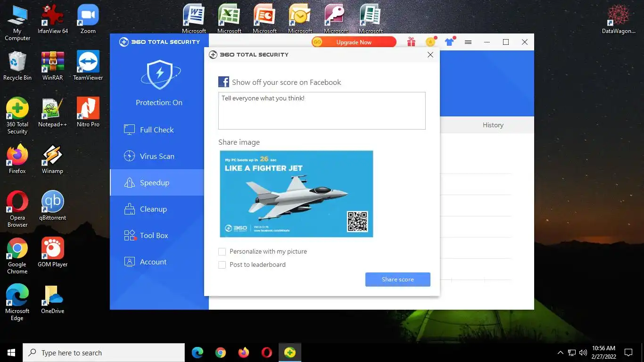Click Recycle Bin desktop icon
The width and height of the screenshot is (644, 362).
pyautogui.click(x=17, y=66)
